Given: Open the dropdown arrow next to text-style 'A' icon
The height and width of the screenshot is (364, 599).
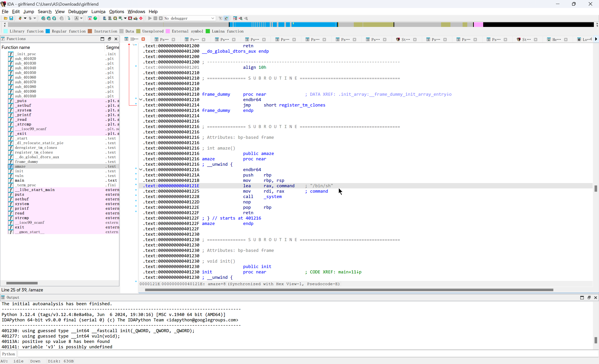Looking at the screenshot, I should 81,18.
